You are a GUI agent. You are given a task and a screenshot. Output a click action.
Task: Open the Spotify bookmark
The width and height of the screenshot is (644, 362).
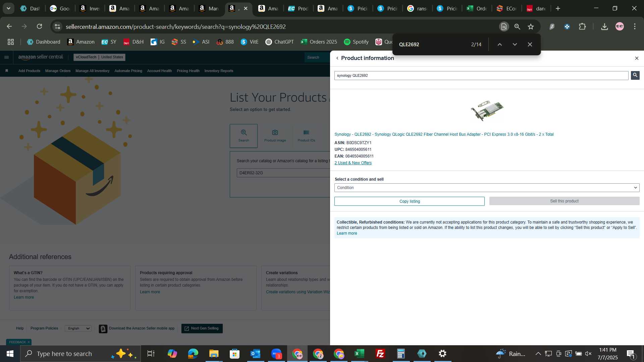[356, 42]
